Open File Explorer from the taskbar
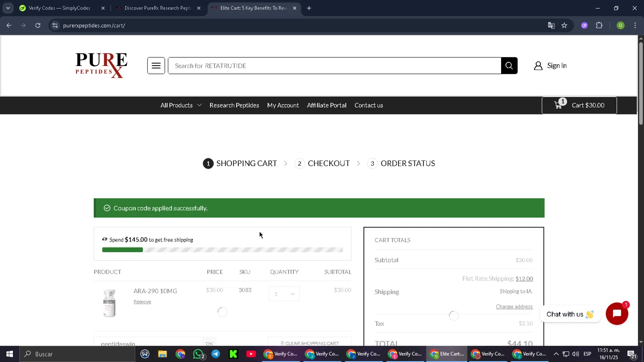The height and width of the screenshot is (362, 644). [x=162, y=354]
